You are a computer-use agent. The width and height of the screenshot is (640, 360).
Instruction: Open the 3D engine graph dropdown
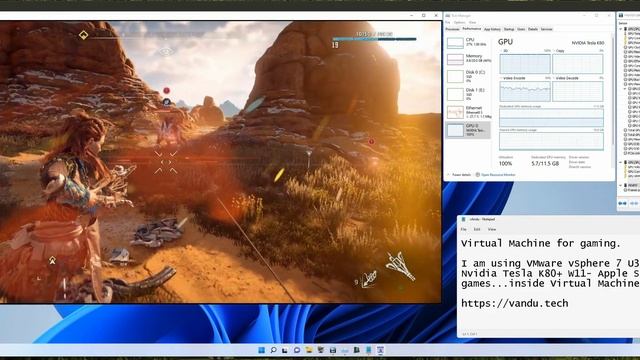point(503,51)
